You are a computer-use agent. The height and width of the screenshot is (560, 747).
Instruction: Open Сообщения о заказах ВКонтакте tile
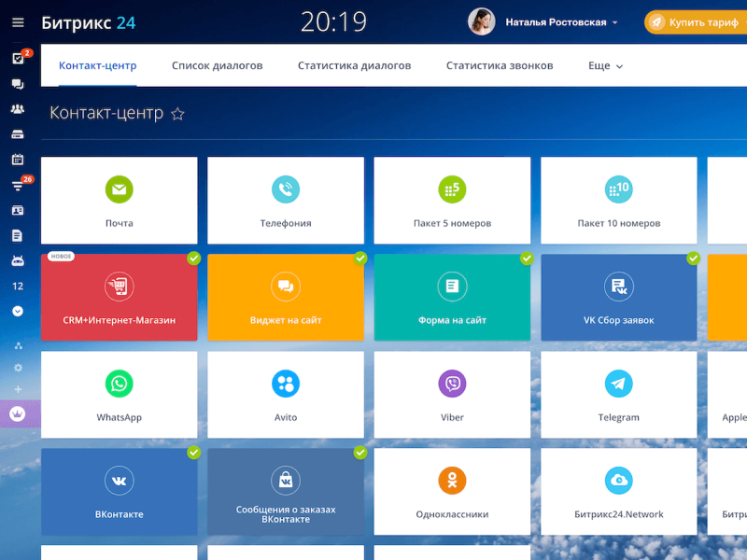pos(286,492)
